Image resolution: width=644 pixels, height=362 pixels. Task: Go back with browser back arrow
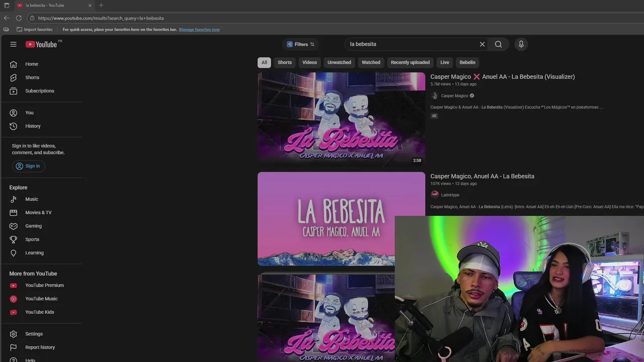[x=7, y=18]
